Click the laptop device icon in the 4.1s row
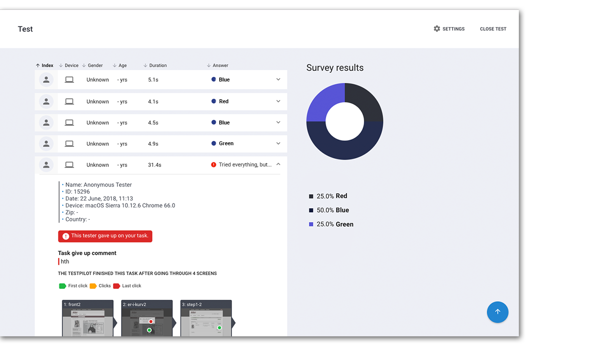The height and width of the screenshot is (364, 593). [x=69, y=101]
